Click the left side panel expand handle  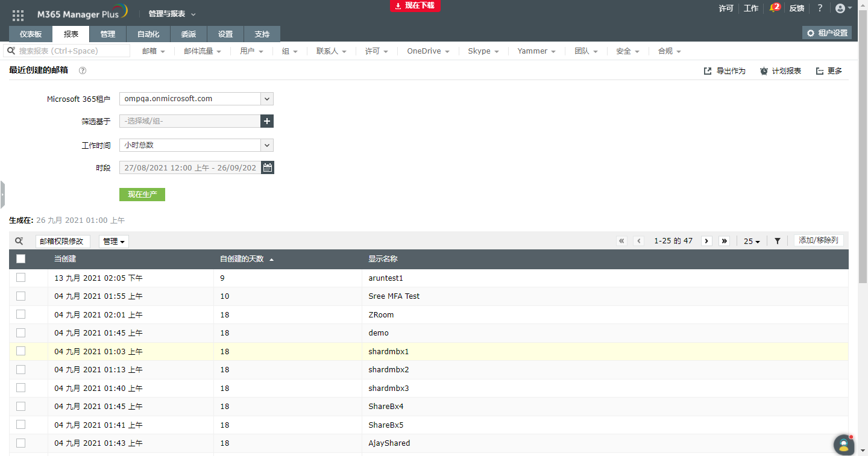pos(2,195)
